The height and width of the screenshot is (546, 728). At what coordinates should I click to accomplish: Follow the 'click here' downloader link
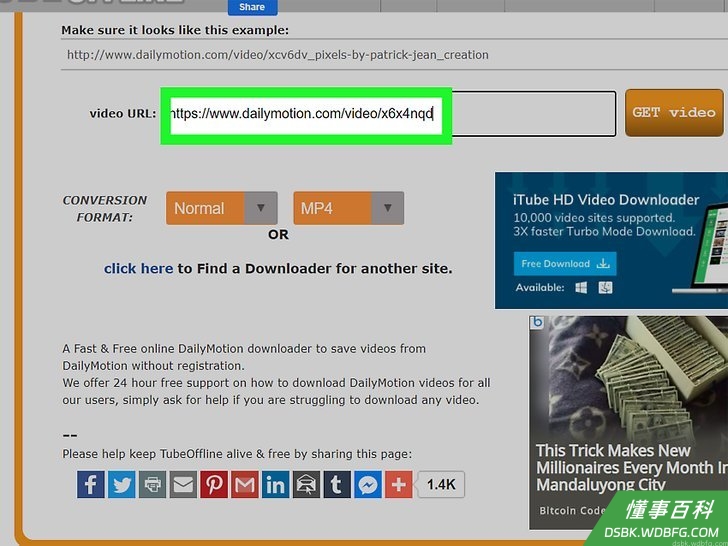click(138, 268)
